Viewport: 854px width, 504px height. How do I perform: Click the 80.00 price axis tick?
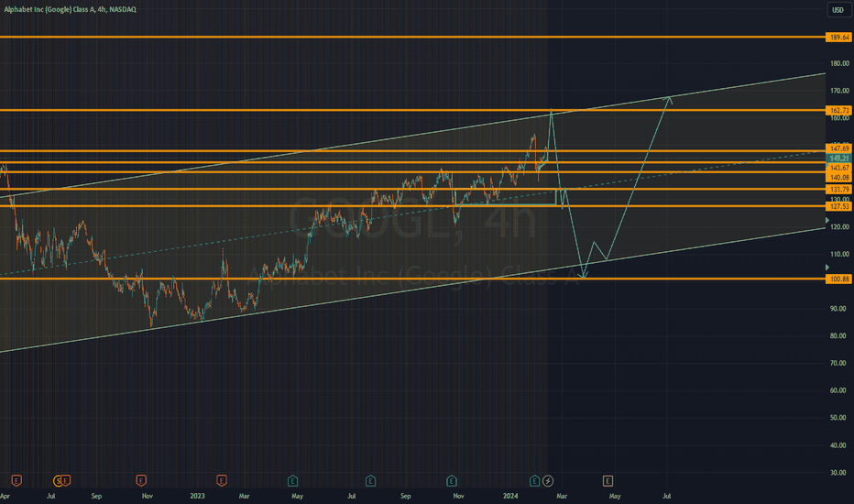839,336
